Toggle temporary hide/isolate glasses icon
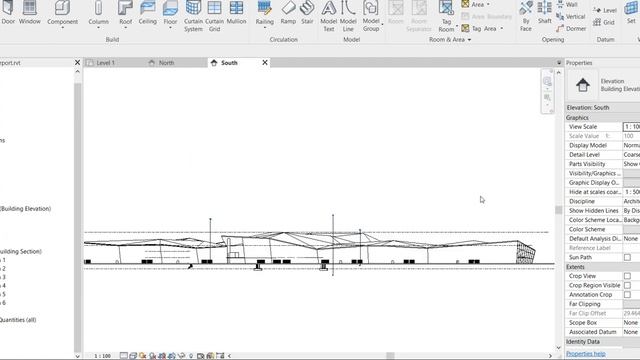This screenshot has height=360, width=640. [182, 356]
